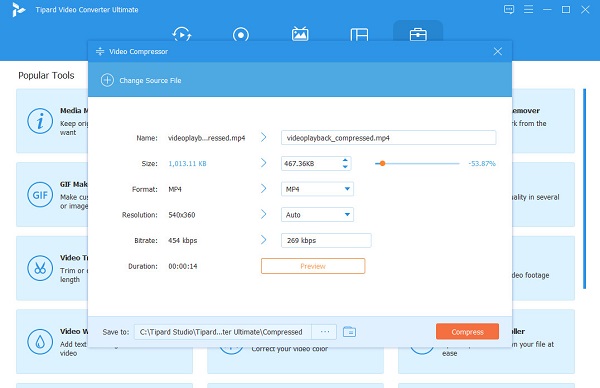The height and width of the screenshot is (388, 600).
Task: Click the size slider orange handle
Action: tap(382, 163)
